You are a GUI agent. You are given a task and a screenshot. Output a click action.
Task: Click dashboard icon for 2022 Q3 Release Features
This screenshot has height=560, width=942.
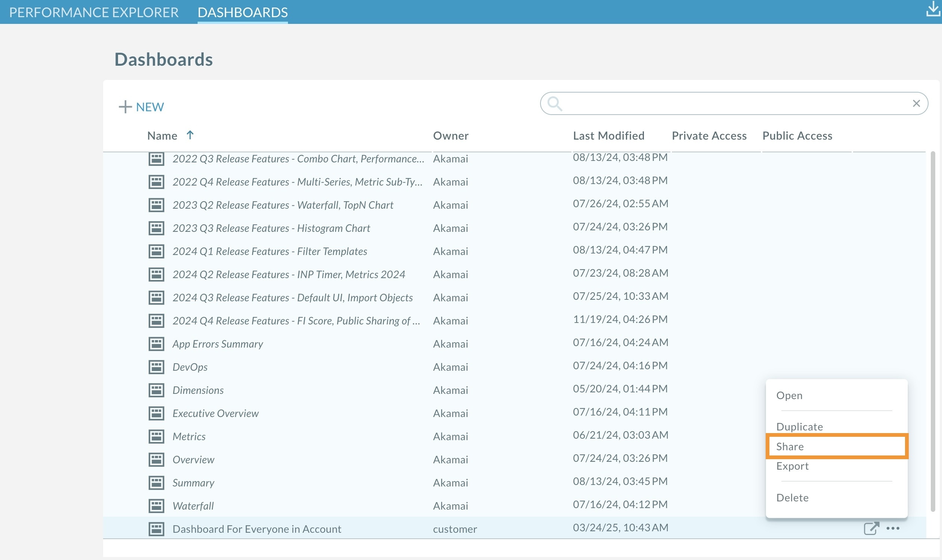point(156,159)
